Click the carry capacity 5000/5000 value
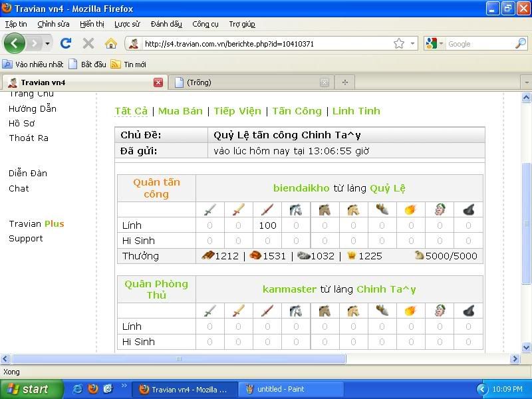 (x=452, y=256)
